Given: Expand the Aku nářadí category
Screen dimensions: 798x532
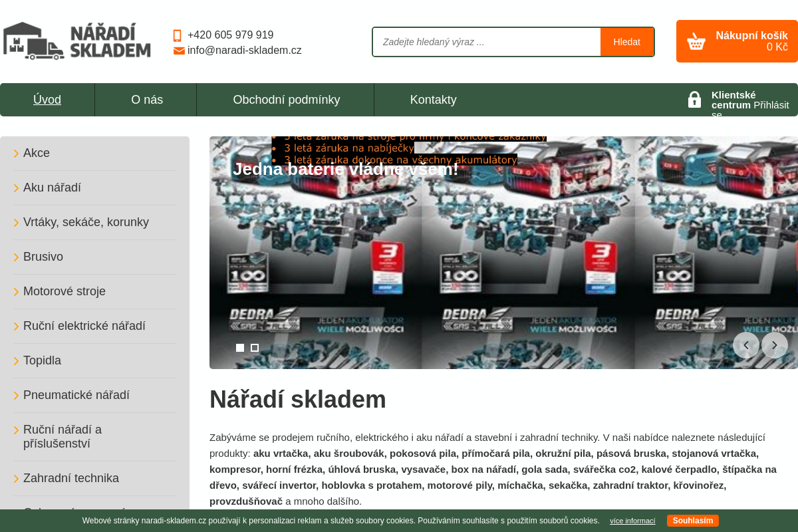Looking at the screenshot, I should click(x=52, y=188).
